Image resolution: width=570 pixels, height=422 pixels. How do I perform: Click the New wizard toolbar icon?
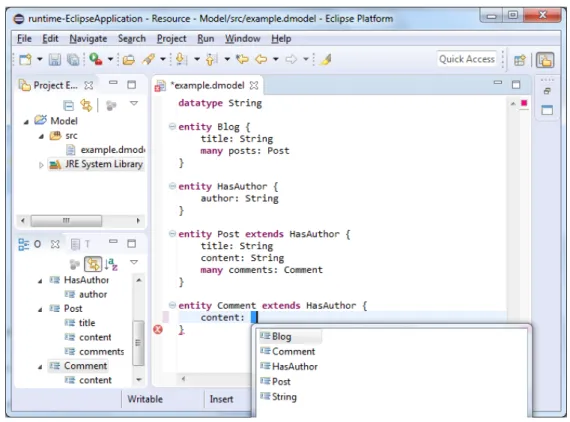(25, 59)
